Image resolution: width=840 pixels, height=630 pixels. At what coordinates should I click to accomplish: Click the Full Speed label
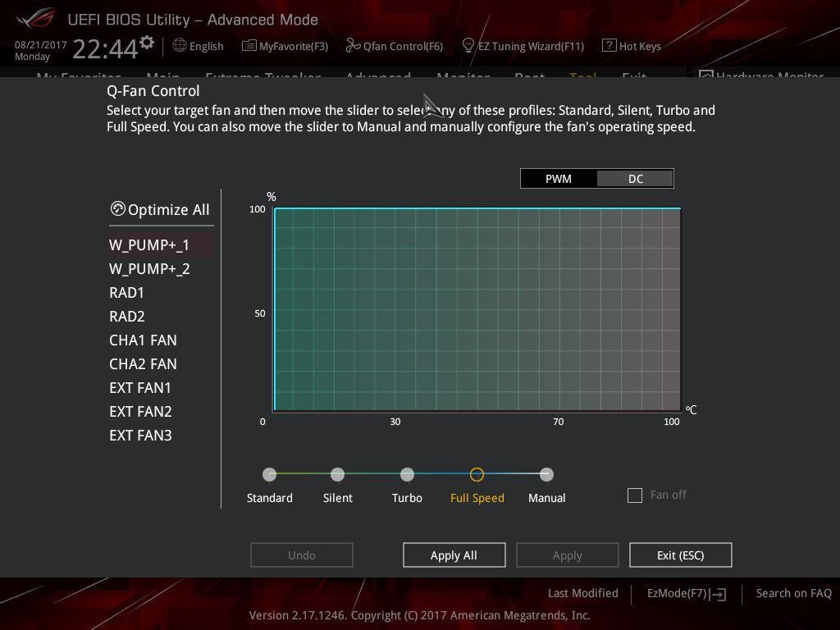coord(477,498)
